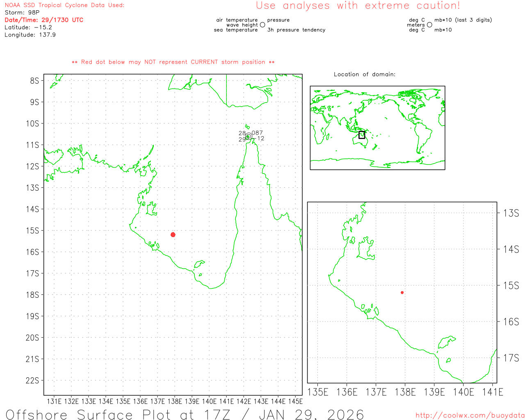Click the '8S' latitude axis label
525x420 pixels.
pyautogui.click(x=34, y=81)
